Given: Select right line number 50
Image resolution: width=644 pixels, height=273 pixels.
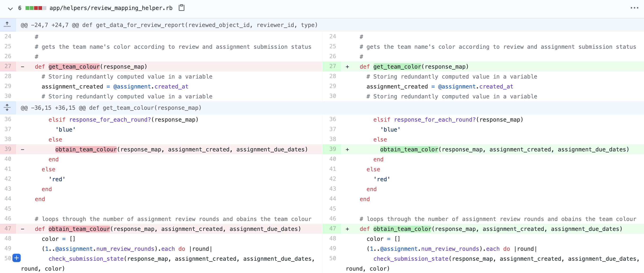Looking at the screenshot, I should click(332, 259).
